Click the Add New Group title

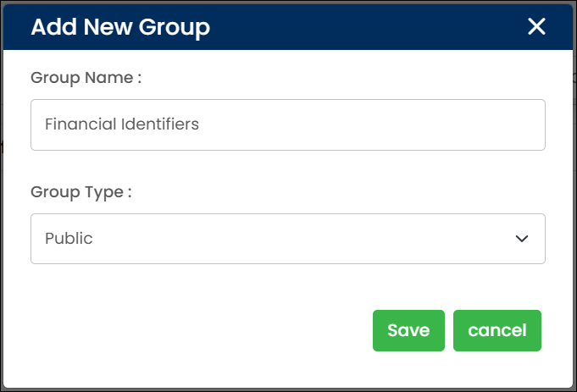(120, 27)
